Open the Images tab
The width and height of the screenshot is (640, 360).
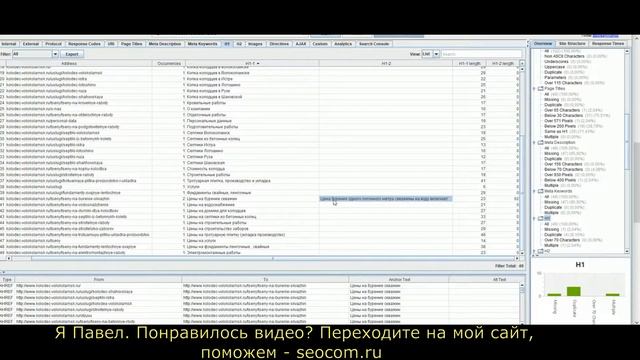coord(256,44)
